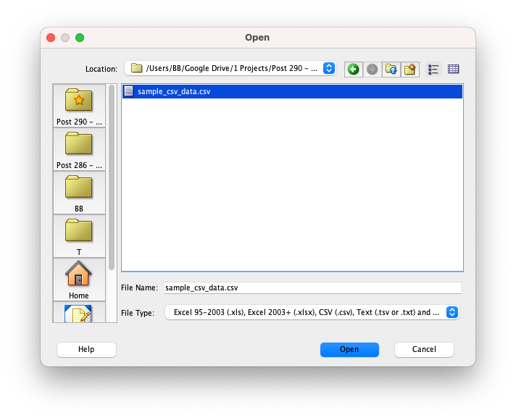Switch to list view
516x420 pixels.
point(433,69)
